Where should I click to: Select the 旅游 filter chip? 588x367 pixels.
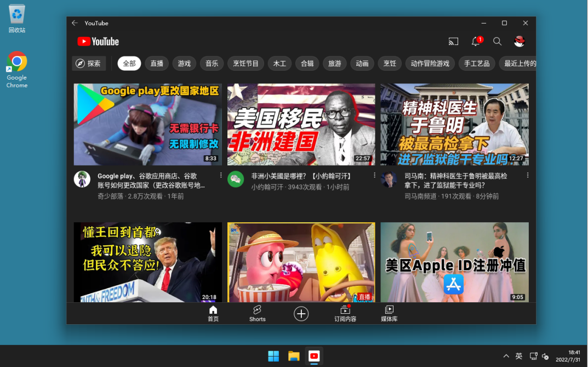[334, 64]
